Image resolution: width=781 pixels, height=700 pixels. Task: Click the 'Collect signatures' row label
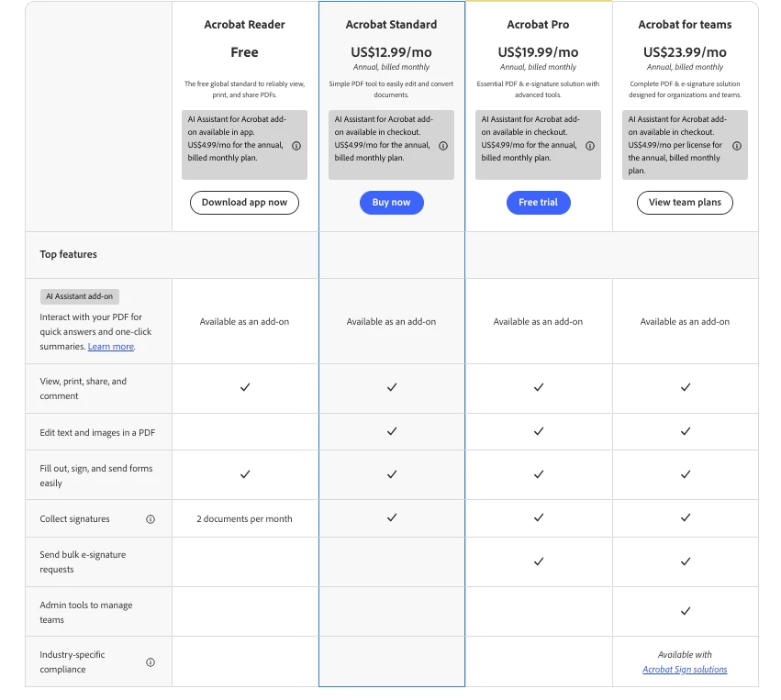74,518
